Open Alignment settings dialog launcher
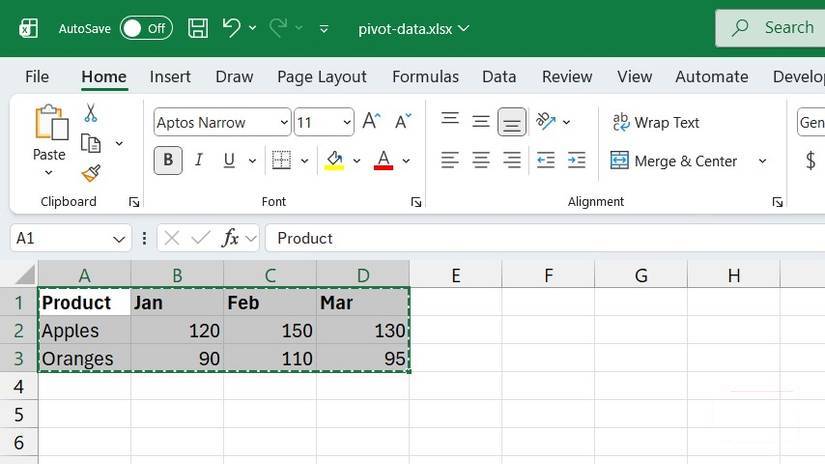Screen dimensions: 825x464 (778, 202)
